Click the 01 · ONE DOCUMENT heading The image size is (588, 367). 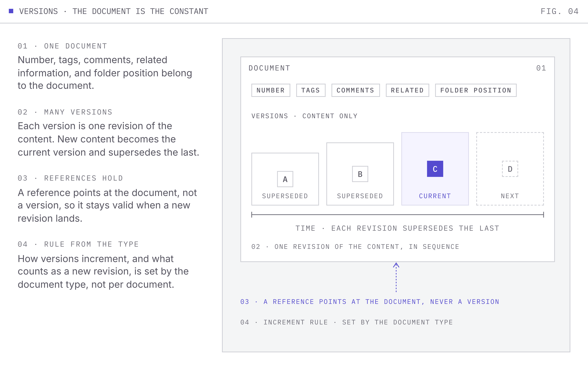tap(62, 46)
